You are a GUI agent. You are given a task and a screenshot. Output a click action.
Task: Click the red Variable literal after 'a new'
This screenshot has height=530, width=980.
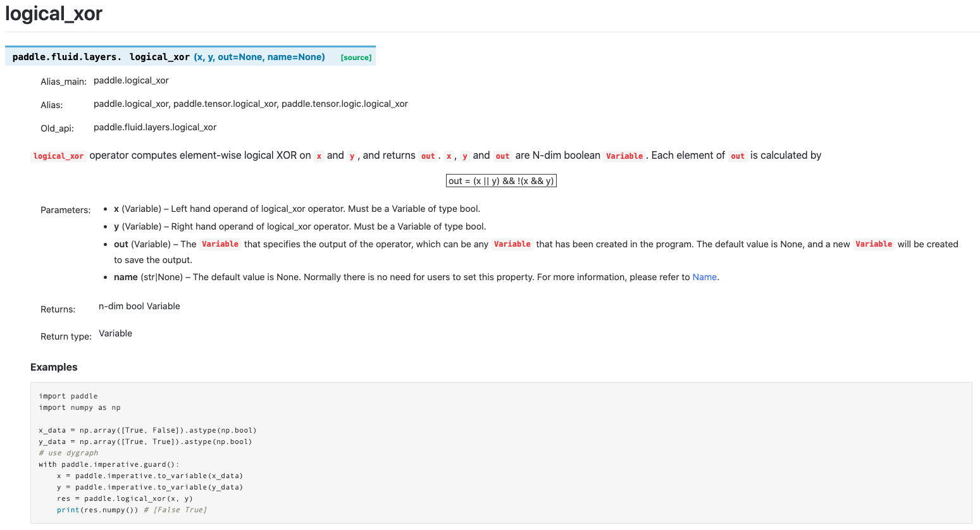coord(874,244)
